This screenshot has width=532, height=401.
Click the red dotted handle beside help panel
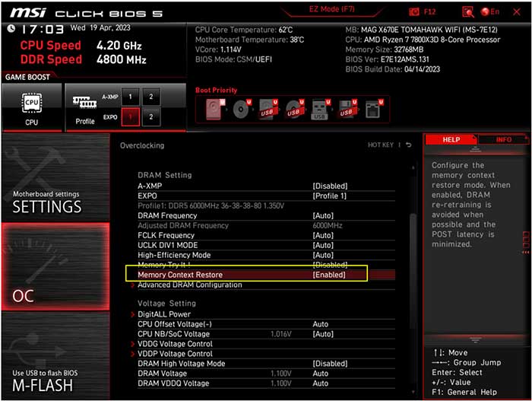tap(526, 243)
